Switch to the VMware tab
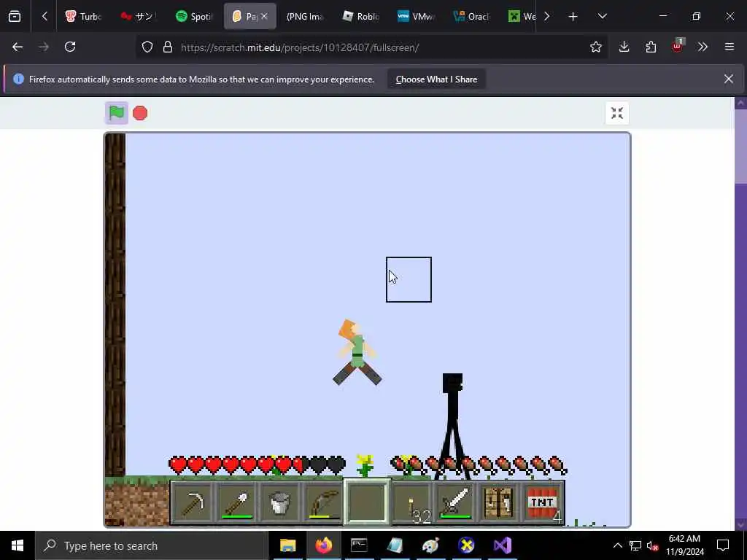Image resolution: width=747 pixels, height=560 pixels. (x=416, y=16)
